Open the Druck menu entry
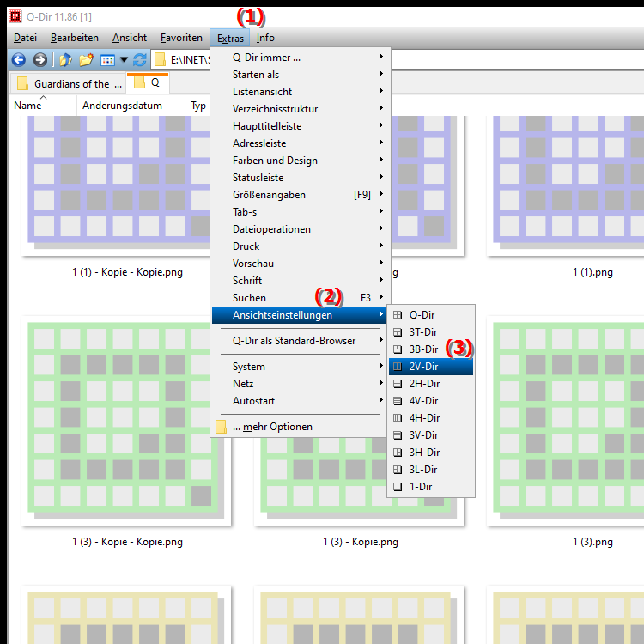644x644 pixels. pyautogui.click(x=301, y=246)
